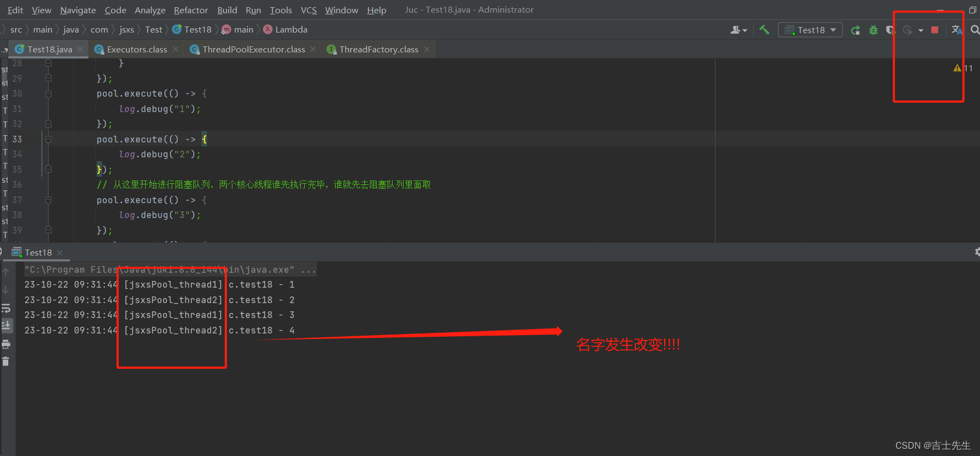
Task: Switch to the Test18.java editor tab
Action: (x=50, y=49)
